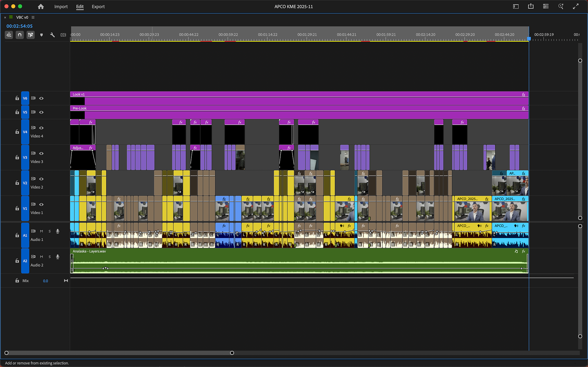
Task: Hide the V6 track output eye
Action: (41, 98)
